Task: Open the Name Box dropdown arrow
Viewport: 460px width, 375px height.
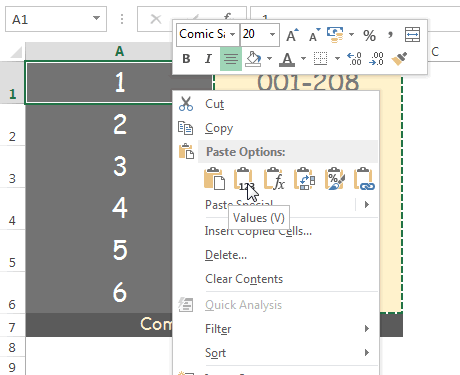Action: 96,18
